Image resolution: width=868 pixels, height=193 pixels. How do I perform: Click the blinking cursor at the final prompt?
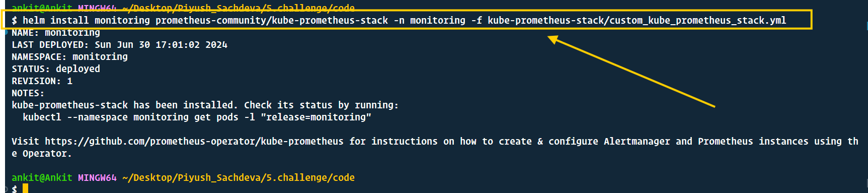point(25,188)
